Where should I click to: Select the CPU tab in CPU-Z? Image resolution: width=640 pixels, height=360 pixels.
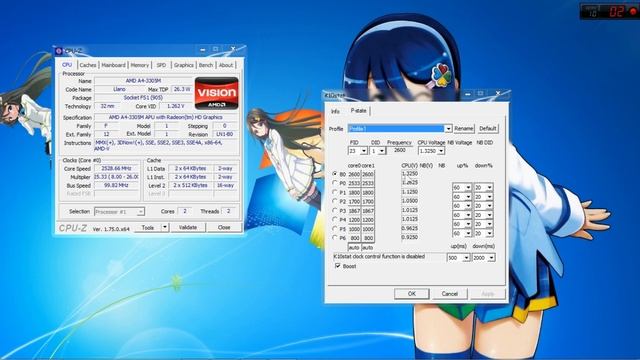click(67, 64)
